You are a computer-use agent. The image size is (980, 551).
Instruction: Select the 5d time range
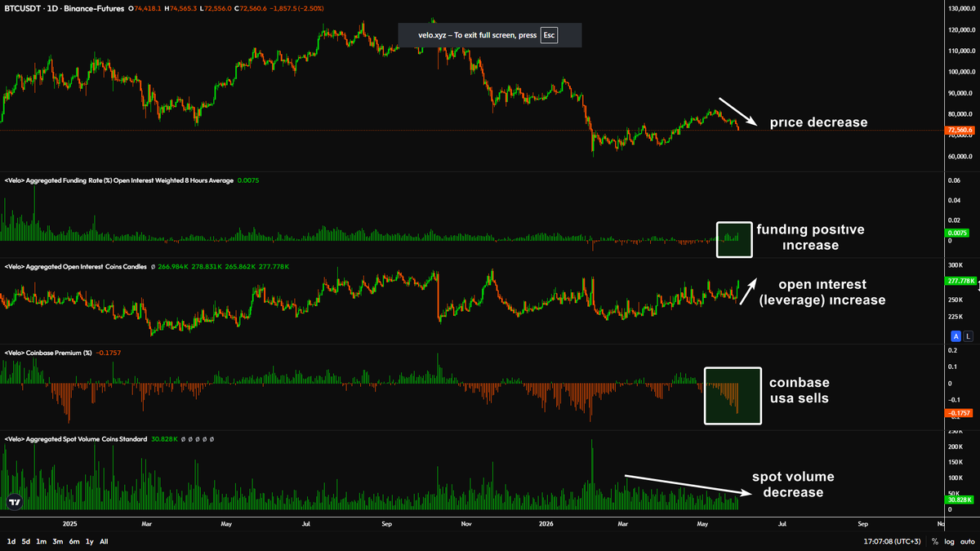coord(26,541)
